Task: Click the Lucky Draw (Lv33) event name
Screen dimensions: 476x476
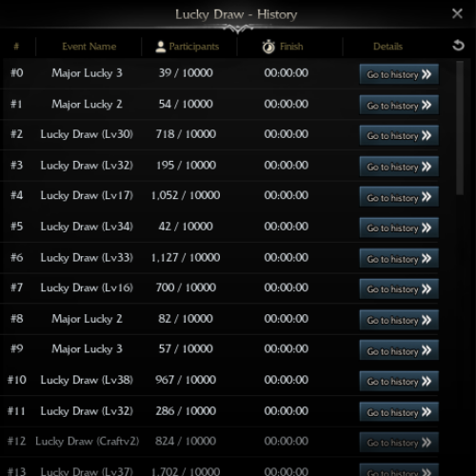Action: point(87,257)
